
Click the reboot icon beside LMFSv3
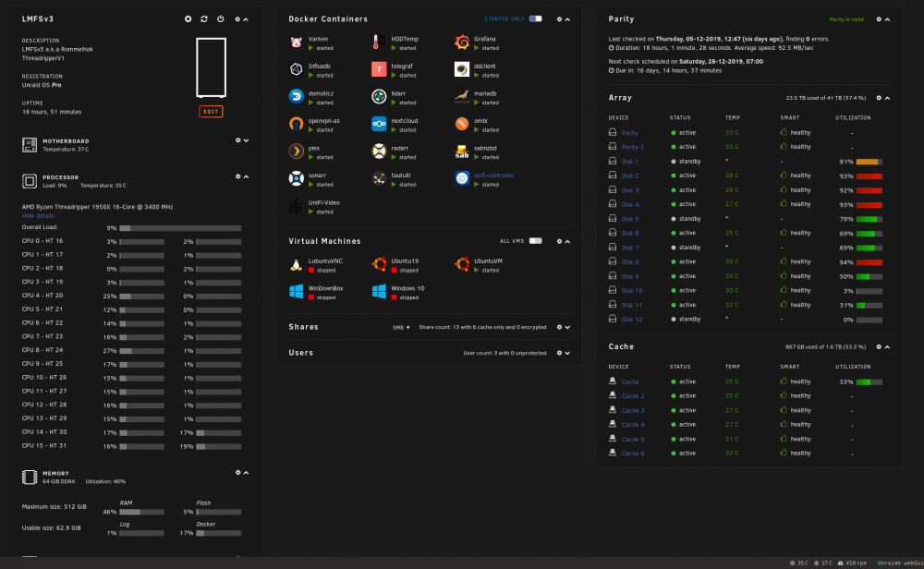pyautogui.click(x=204, y=18)
